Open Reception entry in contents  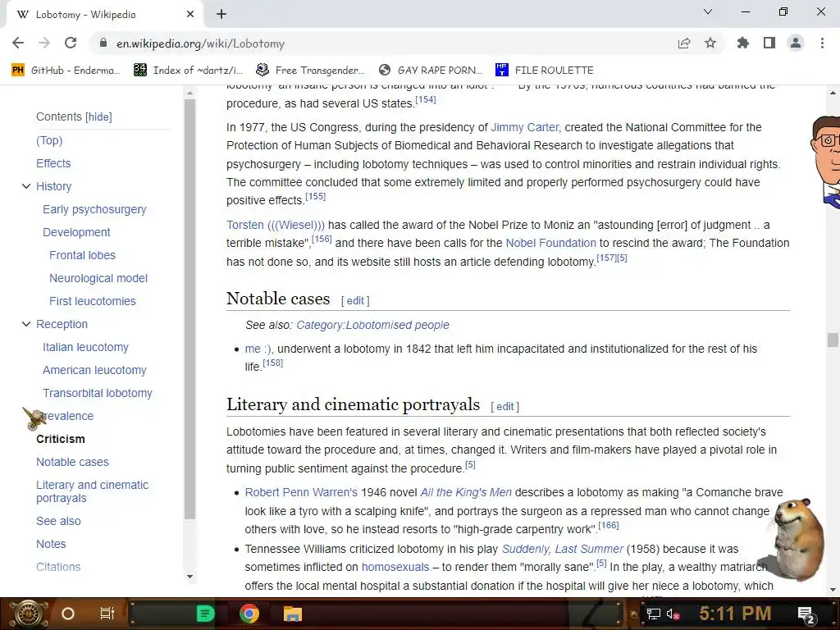point(62,324)
